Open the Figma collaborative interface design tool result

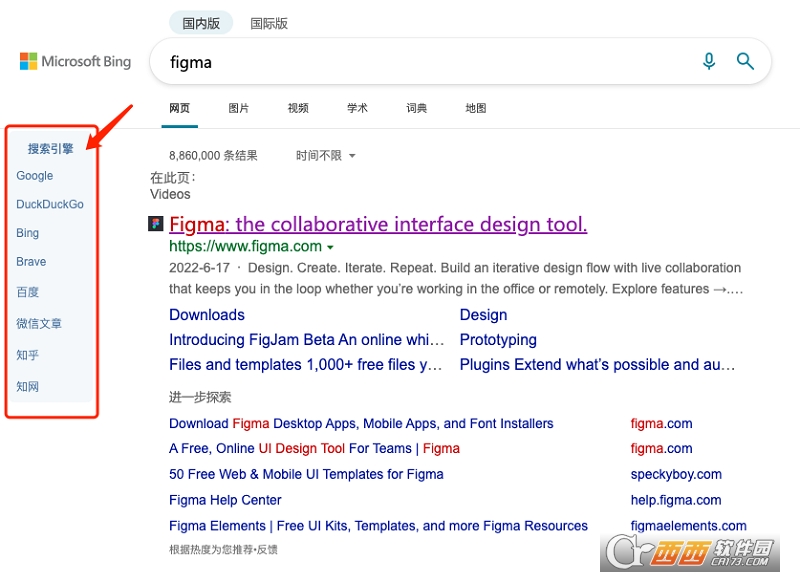[378, 224]
